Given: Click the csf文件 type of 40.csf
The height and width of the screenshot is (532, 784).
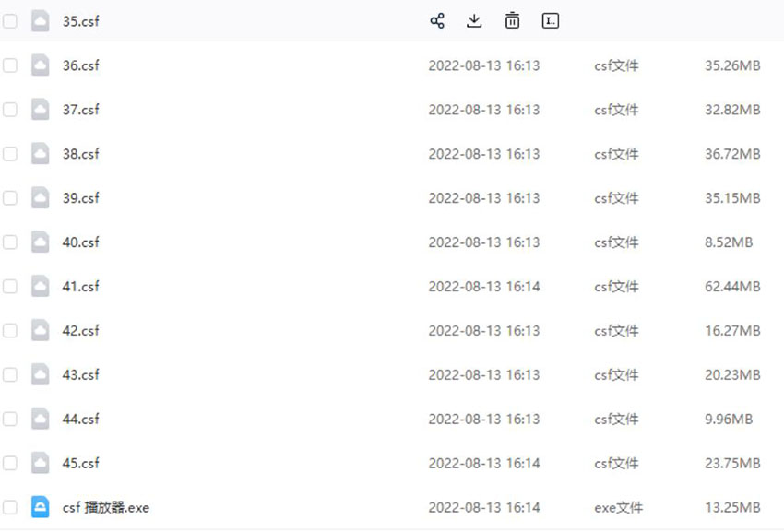Looking at the screenshot, I should (616, 242).
